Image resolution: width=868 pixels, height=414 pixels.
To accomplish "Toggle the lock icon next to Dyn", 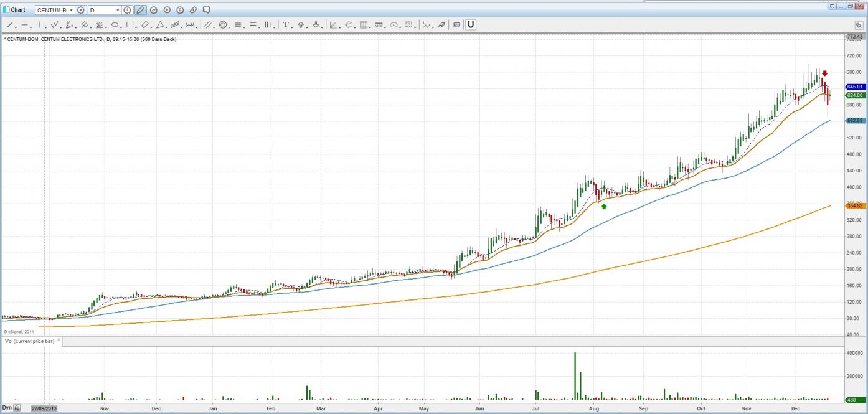I will click(x=17, y=408).
